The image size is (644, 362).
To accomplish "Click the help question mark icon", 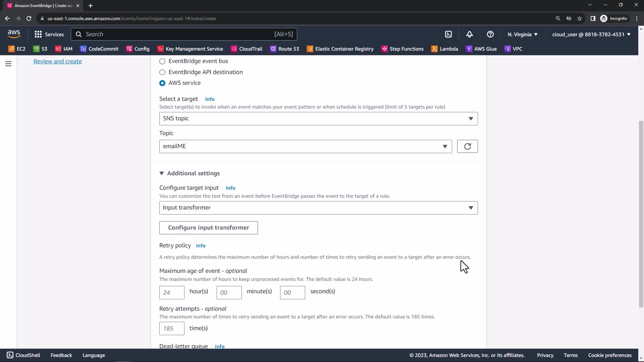I will [x=490, y=34].
